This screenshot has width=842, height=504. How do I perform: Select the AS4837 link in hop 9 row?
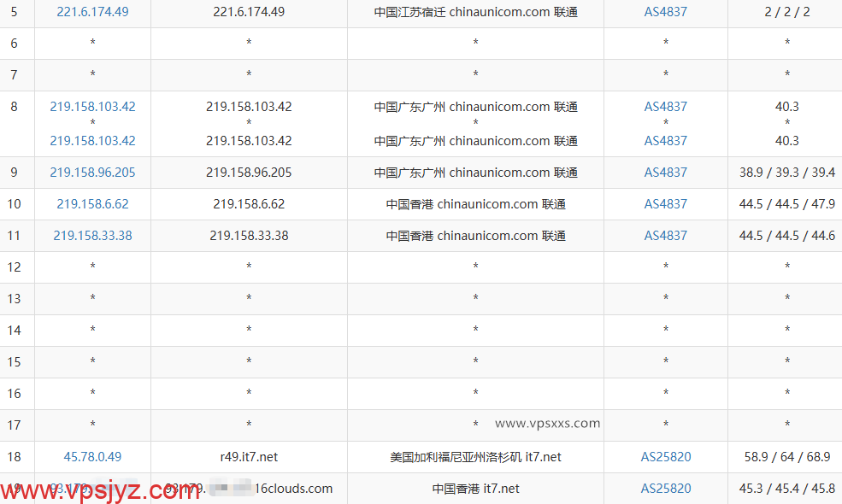665,173
